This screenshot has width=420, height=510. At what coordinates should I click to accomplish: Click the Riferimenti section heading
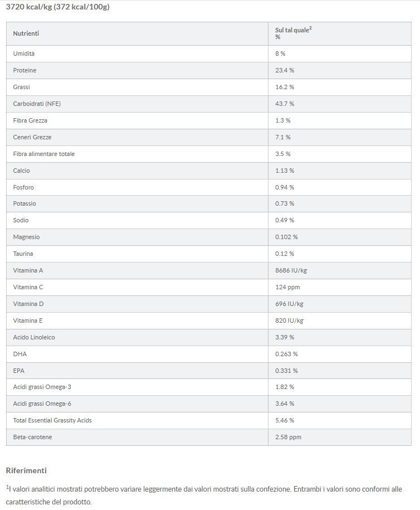click(26, 470)
